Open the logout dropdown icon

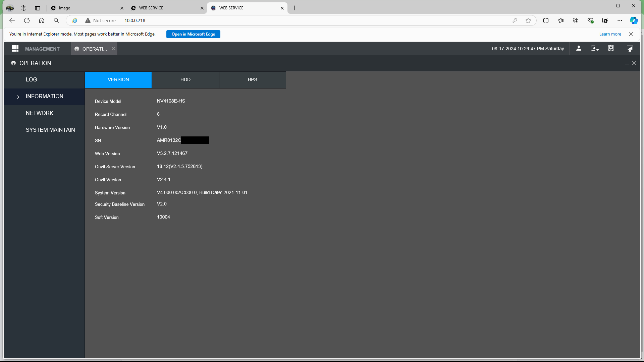coord(594,49)
